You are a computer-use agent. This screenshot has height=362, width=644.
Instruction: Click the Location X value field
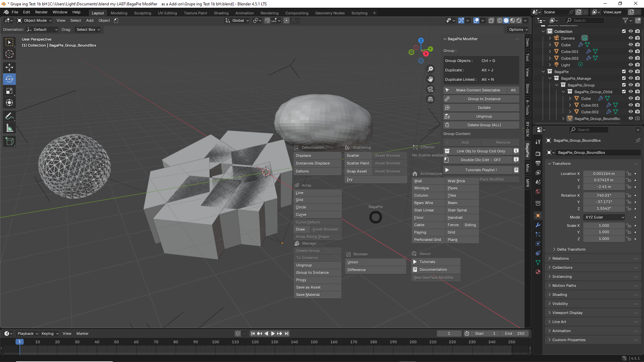(603, 174)
